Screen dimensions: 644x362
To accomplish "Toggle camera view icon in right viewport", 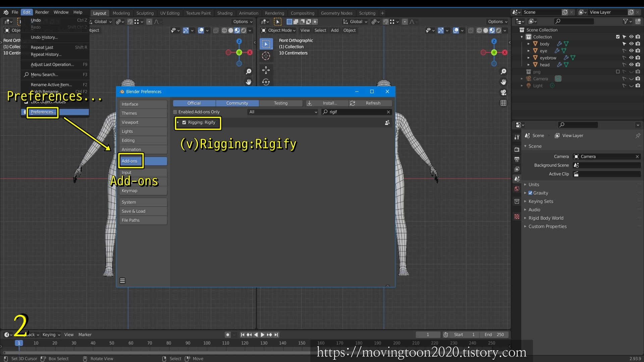I will 503,93.
